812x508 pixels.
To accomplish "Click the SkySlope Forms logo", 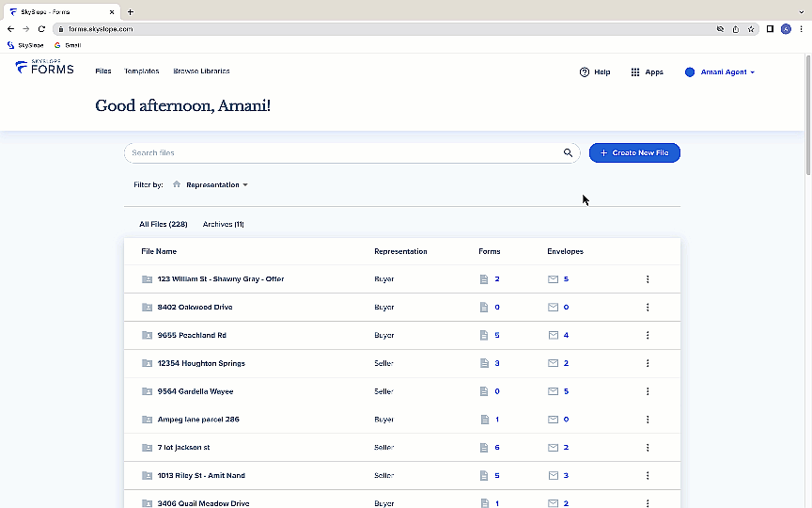I will [44, 67].
